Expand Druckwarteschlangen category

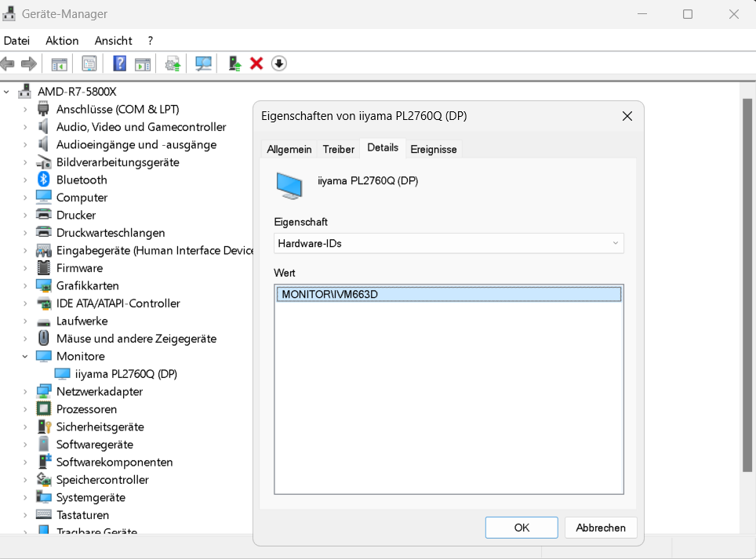pos(25,233)
